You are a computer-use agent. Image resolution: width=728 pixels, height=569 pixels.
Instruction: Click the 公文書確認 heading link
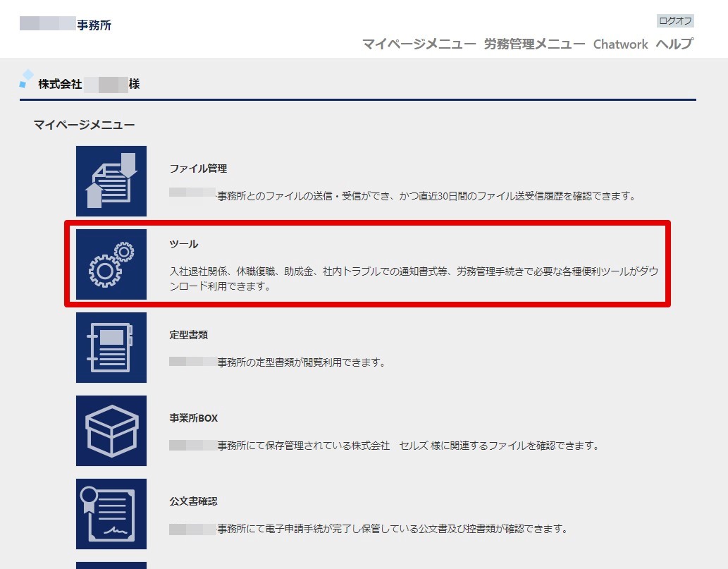(x=194, y=501)
